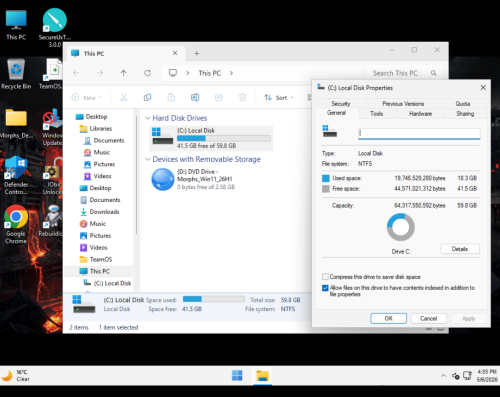Open the Morphs_De... folder on desktop
The width and height of the screenshot is (500, 397).
pos(16,124)
